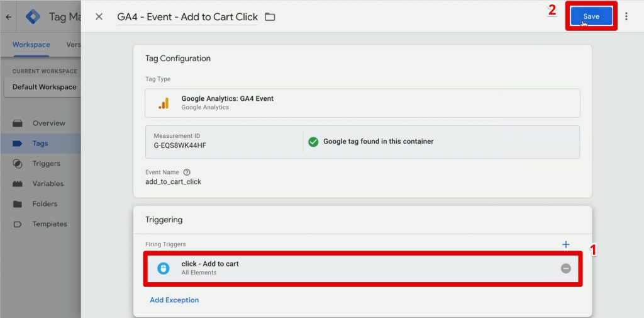Viewport: 644px width, 318px height.
Task: Click the add_to_cart_click event name value
Action: point(174,181)
